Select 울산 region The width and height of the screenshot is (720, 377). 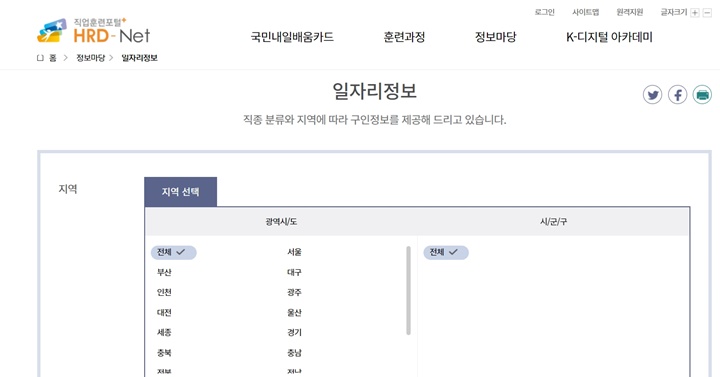294,312
